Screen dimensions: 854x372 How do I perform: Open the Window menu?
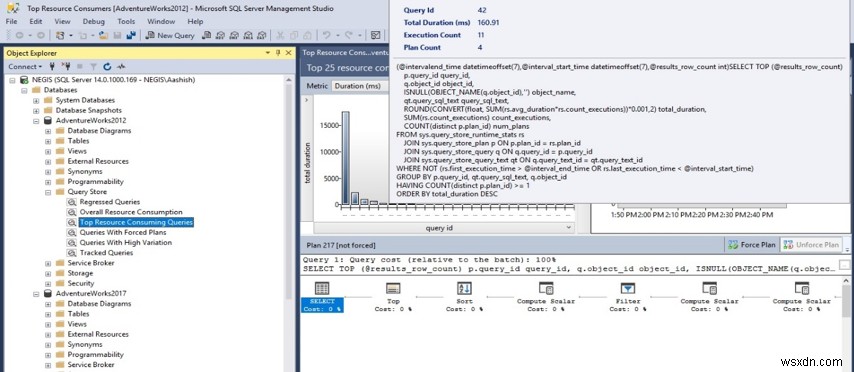[x=161, y=22]
